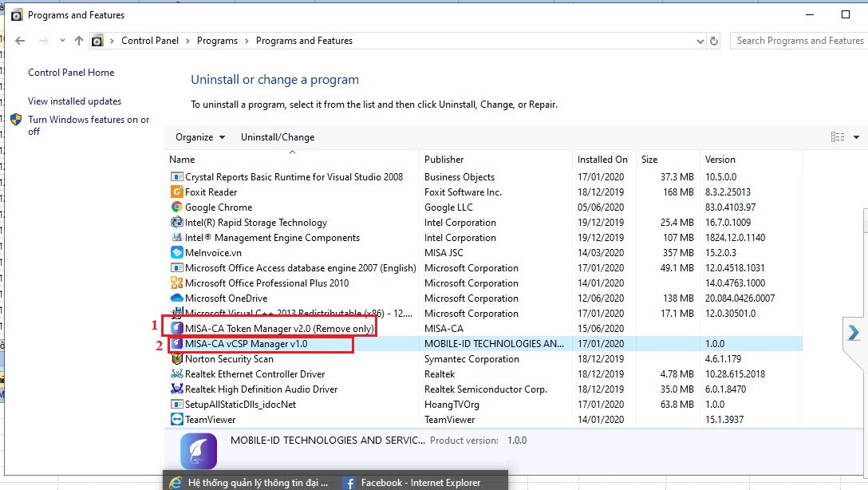868x490 pixels.
Task: Switch to the Facebook - Internet Explorer window
Action: pyautogui.click(x=420, y=483)
